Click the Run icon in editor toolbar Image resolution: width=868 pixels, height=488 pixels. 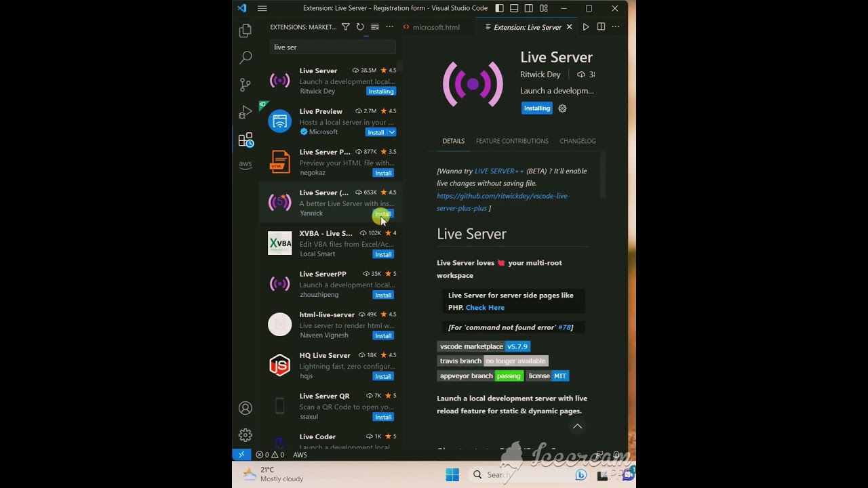[x=586, y=27]
